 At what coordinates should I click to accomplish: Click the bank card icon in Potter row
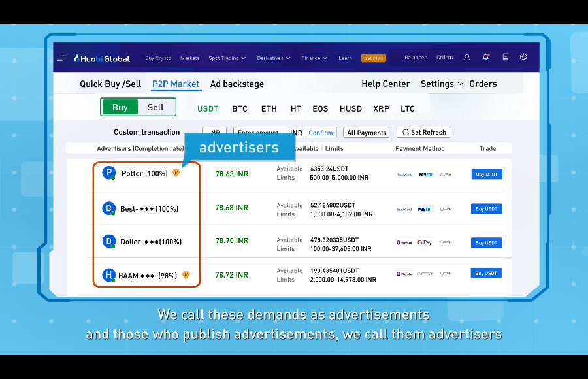(405, 174)
